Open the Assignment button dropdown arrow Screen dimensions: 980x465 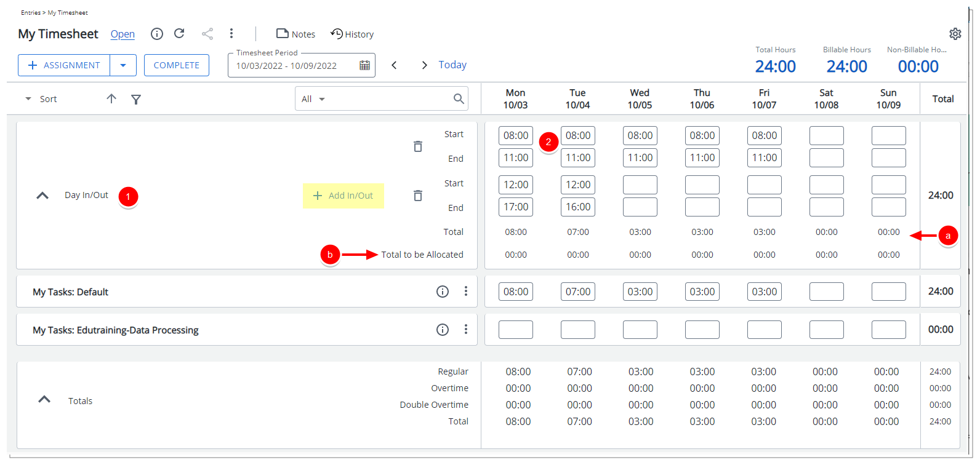123,65
